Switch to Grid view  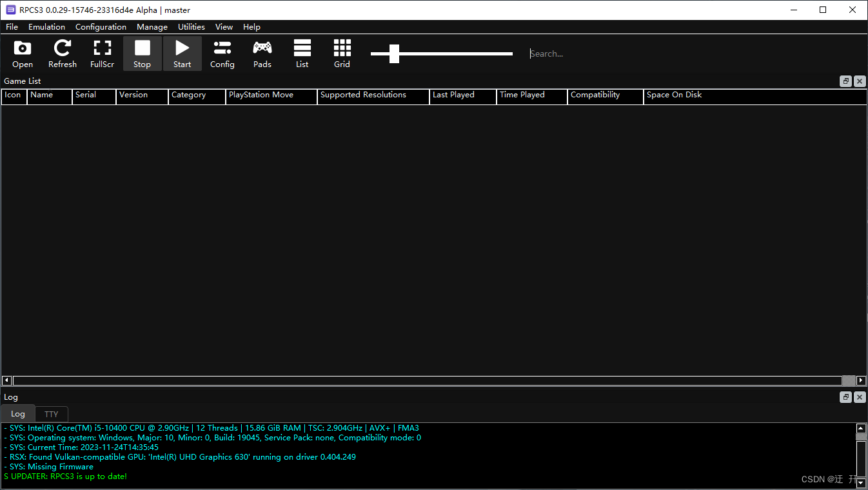pos(342,54)
